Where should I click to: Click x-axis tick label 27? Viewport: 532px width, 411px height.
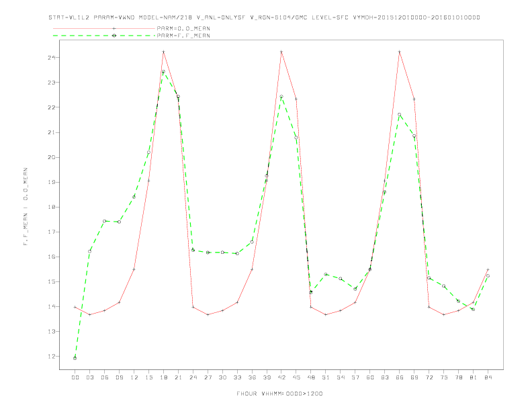(x=208, y=377)
